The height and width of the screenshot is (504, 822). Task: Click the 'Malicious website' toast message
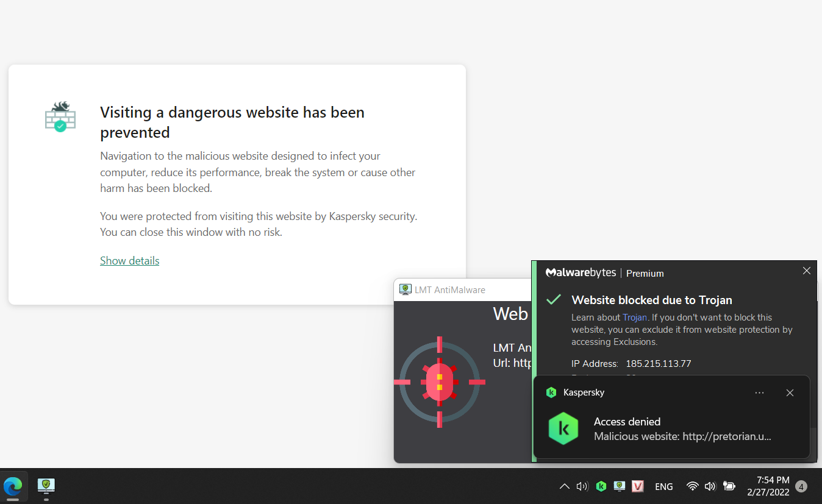[682, 436]
